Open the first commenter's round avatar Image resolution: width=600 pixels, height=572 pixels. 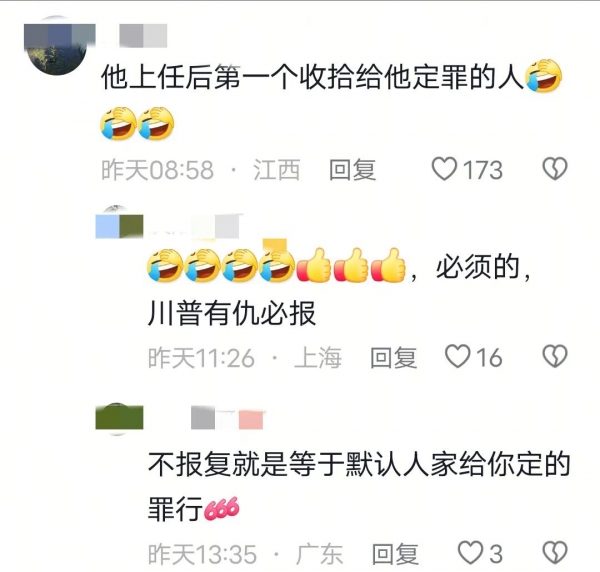[57, 46]
